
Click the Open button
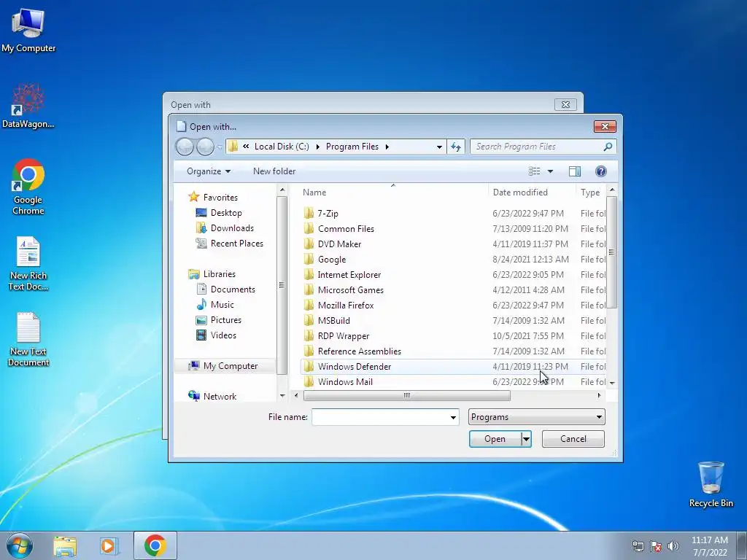(495, 439)
